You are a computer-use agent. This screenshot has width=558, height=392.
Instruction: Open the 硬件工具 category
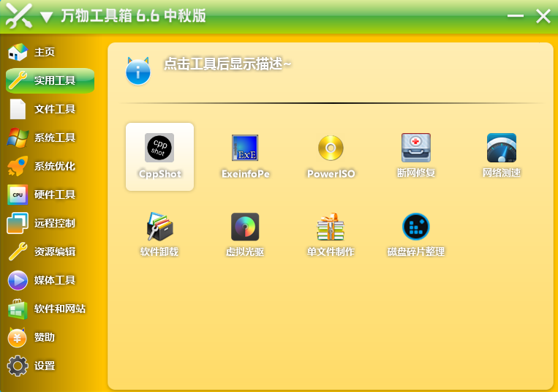(42, 195)
